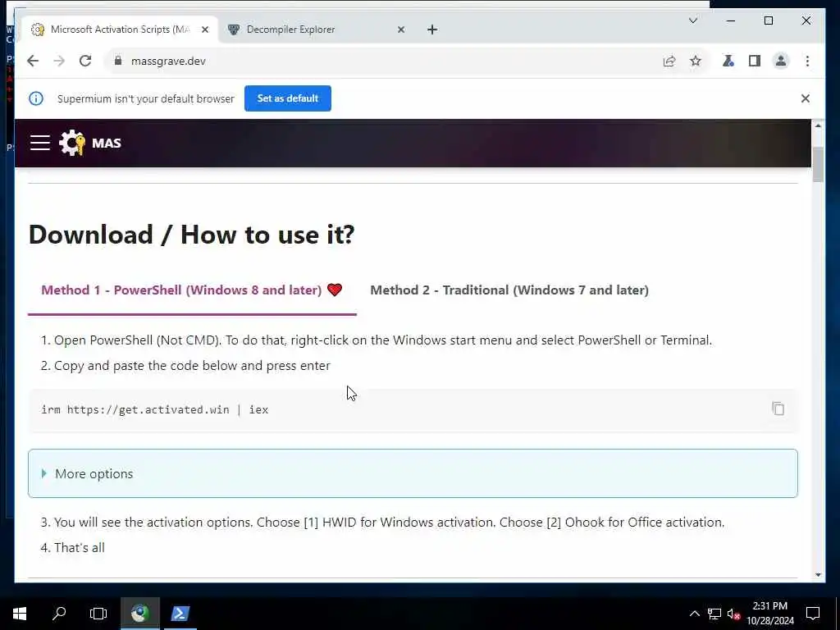Show hidden system tray icons
The image size is (840, 630).
pos(694,614)
